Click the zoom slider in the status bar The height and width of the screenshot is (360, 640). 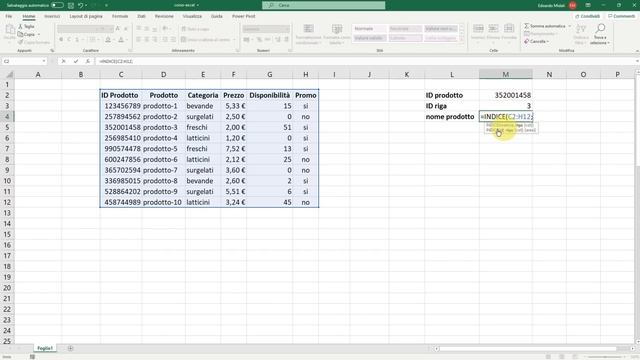coord(604,357)
